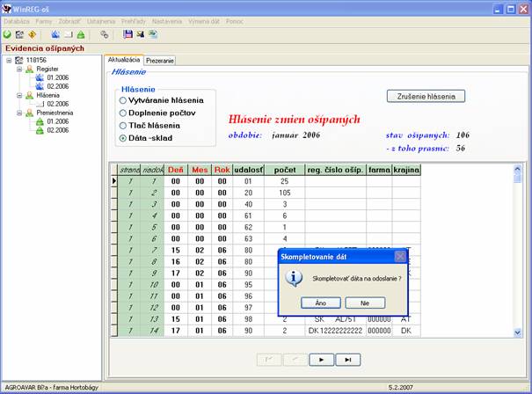Click the floppy disk save toolbar icon
The width and height of the screenshot is (532, 394).
[x=128, y=34]
